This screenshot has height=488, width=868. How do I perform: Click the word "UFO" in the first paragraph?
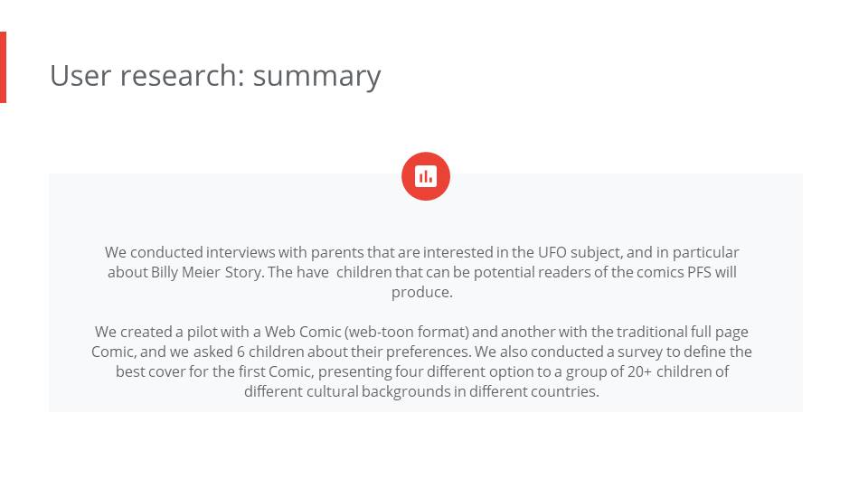click(552, 252)
